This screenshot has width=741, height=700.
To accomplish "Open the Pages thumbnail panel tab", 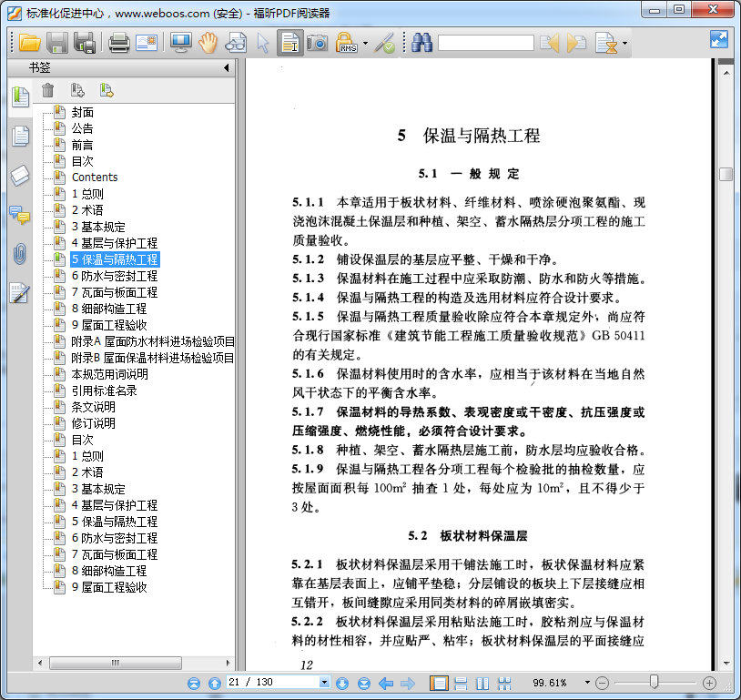I will tap(20, 137).
